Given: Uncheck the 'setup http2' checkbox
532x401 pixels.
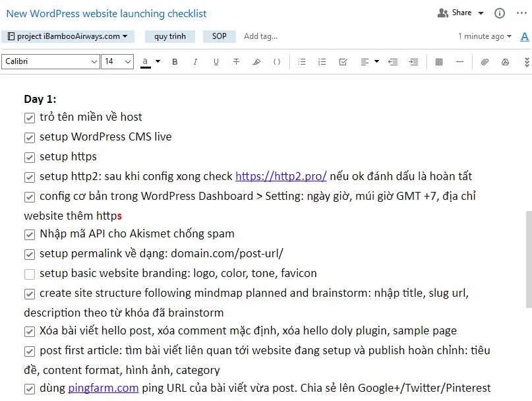Looking at the screenshot, I should point(30,177).
